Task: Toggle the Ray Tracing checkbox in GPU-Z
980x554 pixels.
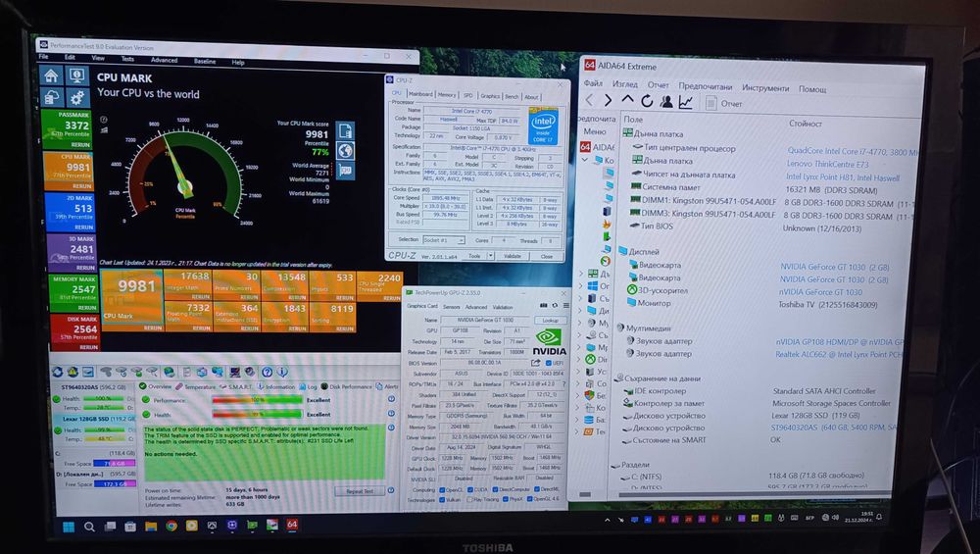Action: [469, 500]
